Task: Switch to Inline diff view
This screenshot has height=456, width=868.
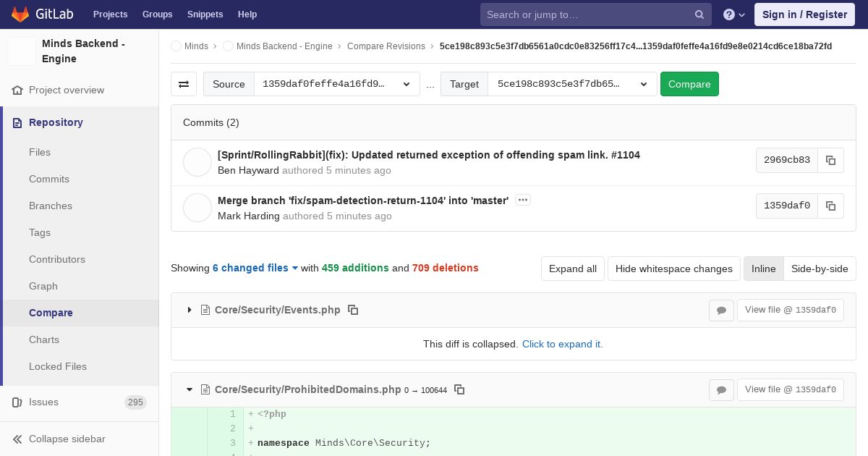Action: [763, 269]
